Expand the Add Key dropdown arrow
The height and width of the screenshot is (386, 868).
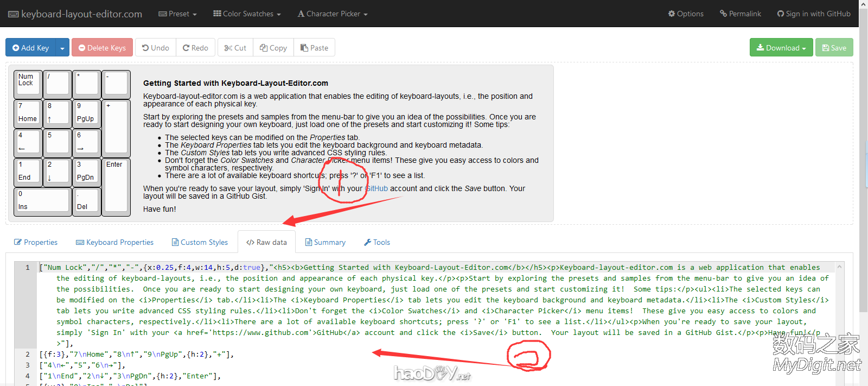click(x=62, y=48)
